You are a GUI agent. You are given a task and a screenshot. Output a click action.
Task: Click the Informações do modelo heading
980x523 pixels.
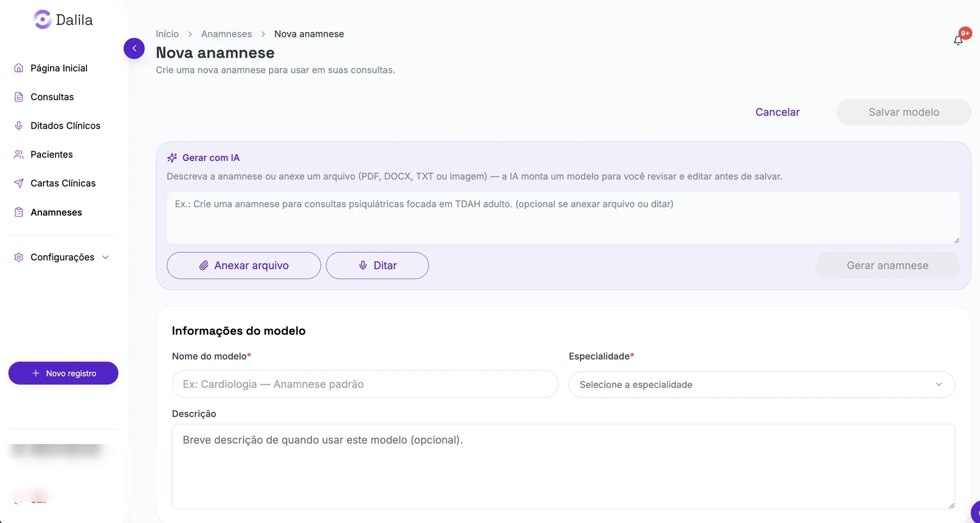[238, 331]
